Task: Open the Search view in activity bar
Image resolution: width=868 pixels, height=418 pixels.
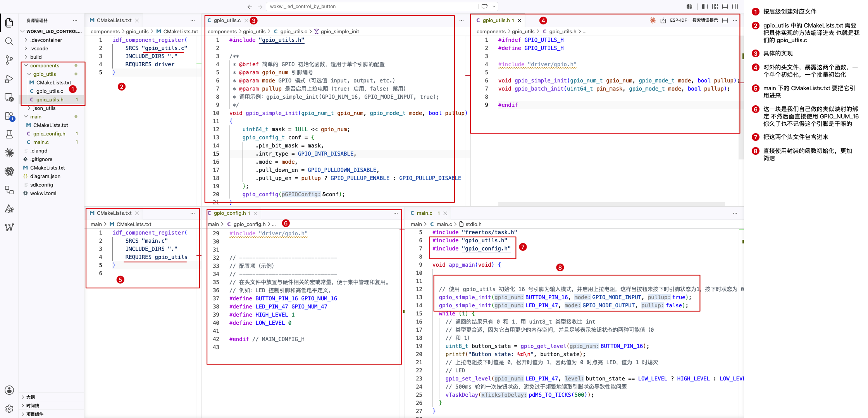Action: pyautogui.click(x=9, y=41)
